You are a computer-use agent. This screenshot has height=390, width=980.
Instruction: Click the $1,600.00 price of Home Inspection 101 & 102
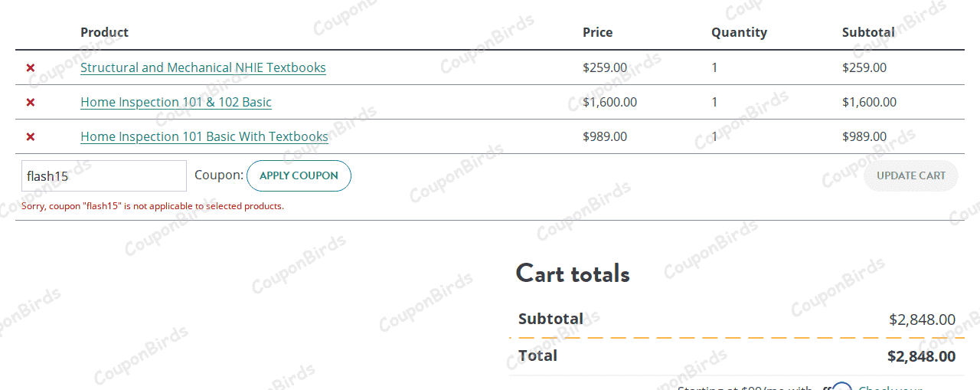click(609, 102)
